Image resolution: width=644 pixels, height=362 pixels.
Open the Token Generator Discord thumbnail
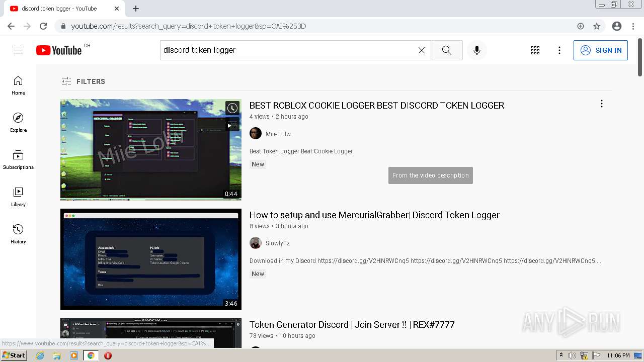151,333
